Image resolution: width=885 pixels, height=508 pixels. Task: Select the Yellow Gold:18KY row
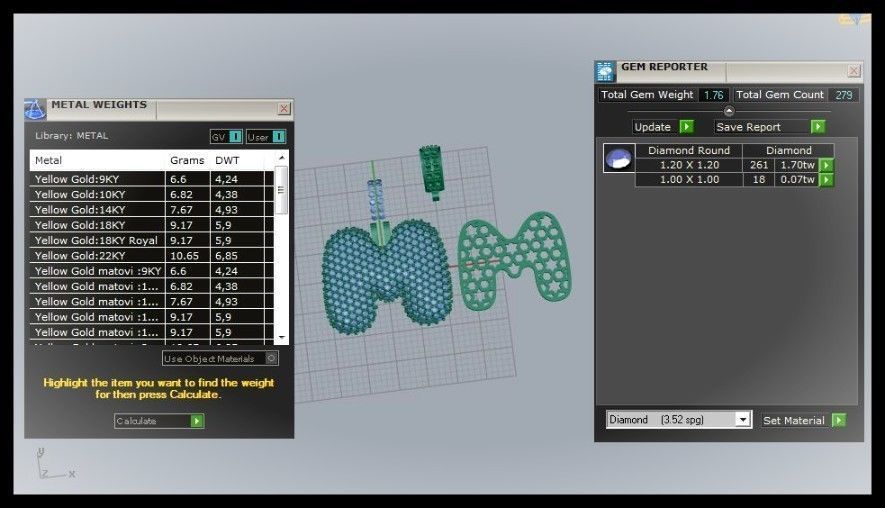pyautogui.click(x=152, y=225)
